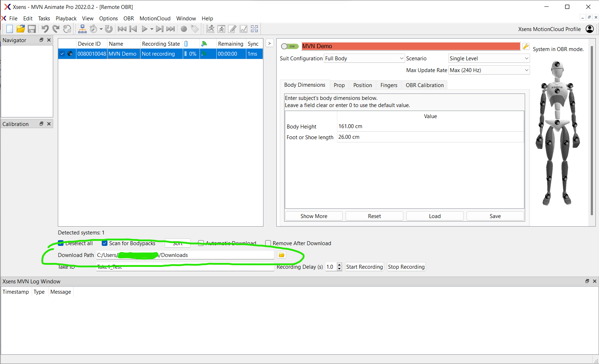Open the Xsens MotionCloud Profile icon
Screen dimensions: 599x364
click(590, 29)
